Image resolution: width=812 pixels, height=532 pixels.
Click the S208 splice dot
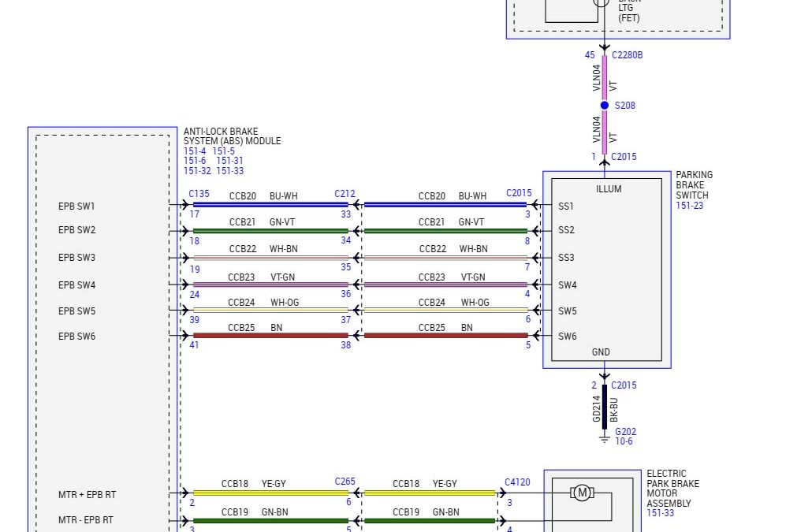pyautogui.click(x=605, y=105)
